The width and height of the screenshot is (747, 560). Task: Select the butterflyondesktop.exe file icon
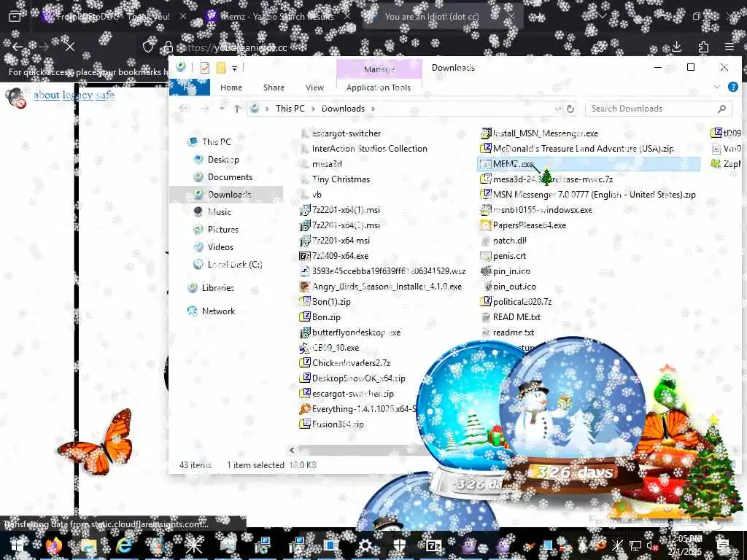click(x=304, y=332)
